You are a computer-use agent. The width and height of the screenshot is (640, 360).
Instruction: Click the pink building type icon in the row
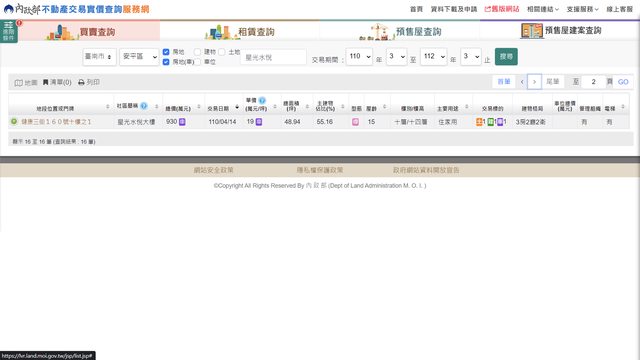pos(356,122)
